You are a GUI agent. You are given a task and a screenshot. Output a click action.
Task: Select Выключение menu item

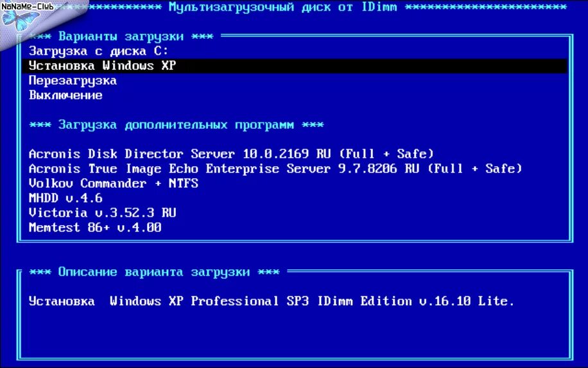click(x=65, y=96)
